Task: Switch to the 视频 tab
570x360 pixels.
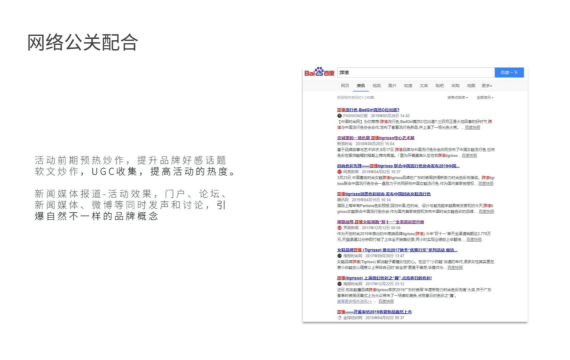Action: click(377, 86)
